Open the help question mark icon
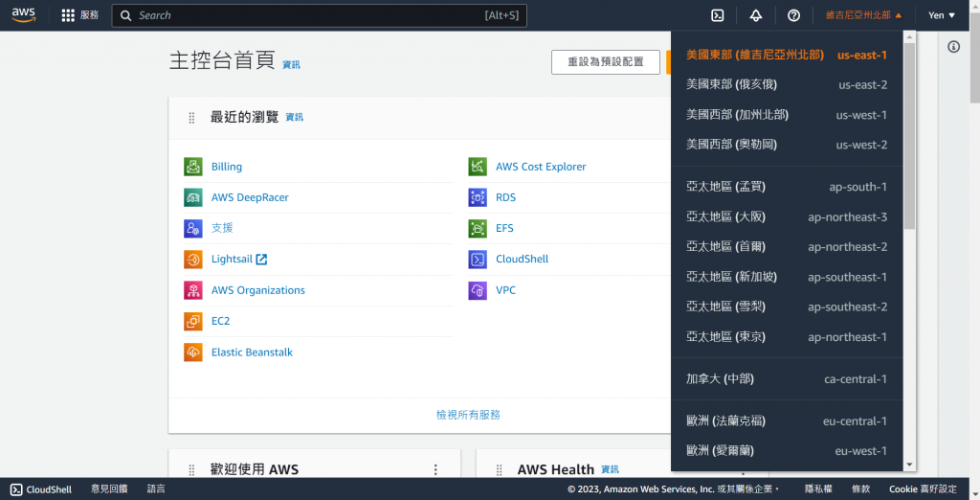 click(x=793, y=15)
